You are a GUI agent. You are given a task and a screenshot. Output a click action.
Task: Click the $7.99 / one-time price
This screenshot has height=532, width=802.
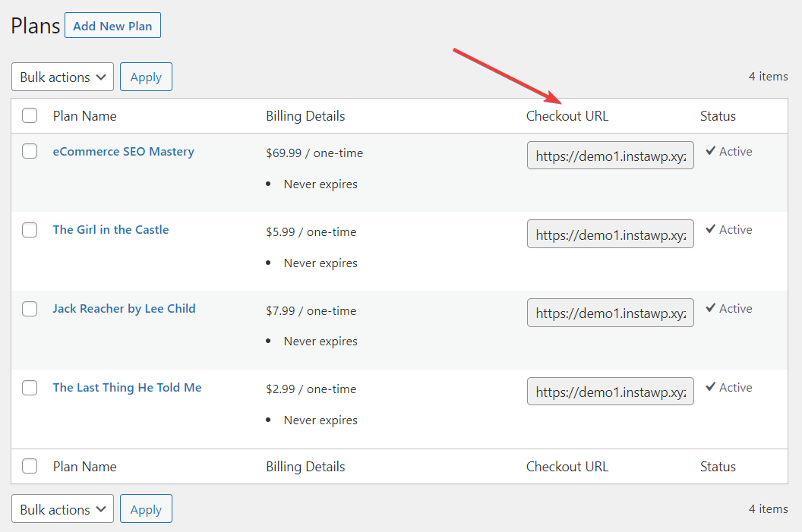coord(311,310)
